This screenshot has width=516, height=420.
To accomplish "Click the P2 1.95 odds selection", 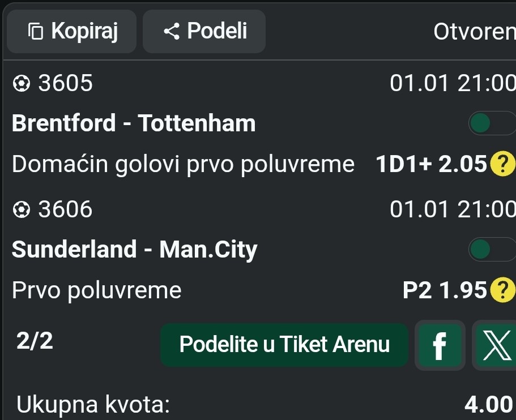I will [444, 290].
